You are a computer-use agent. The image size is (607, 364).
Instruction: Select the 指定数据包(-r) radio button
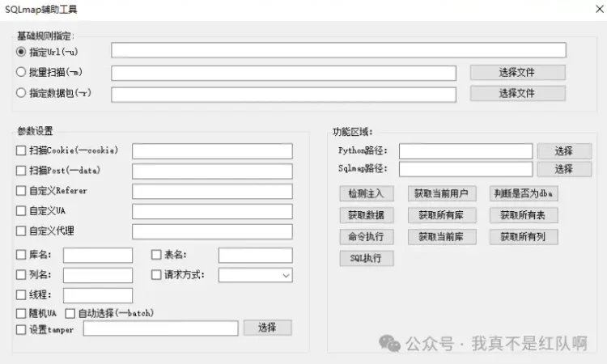(x=21, y=93)
